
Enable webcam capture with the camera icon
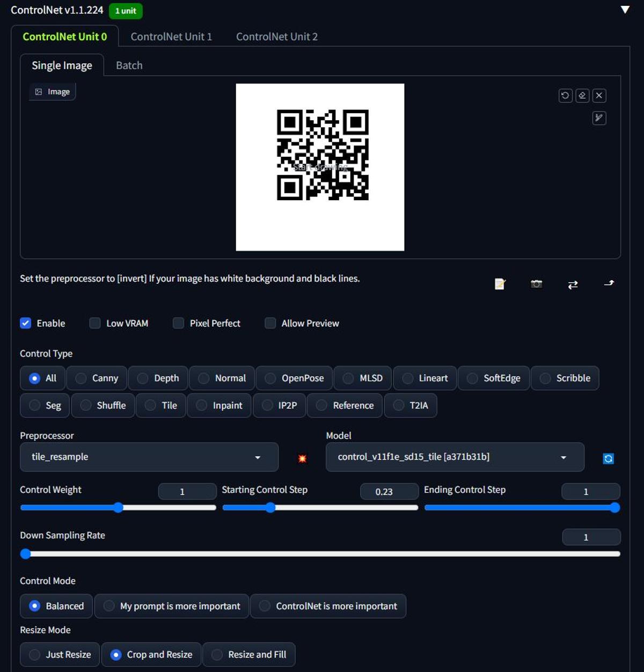(x=536, y=284)
